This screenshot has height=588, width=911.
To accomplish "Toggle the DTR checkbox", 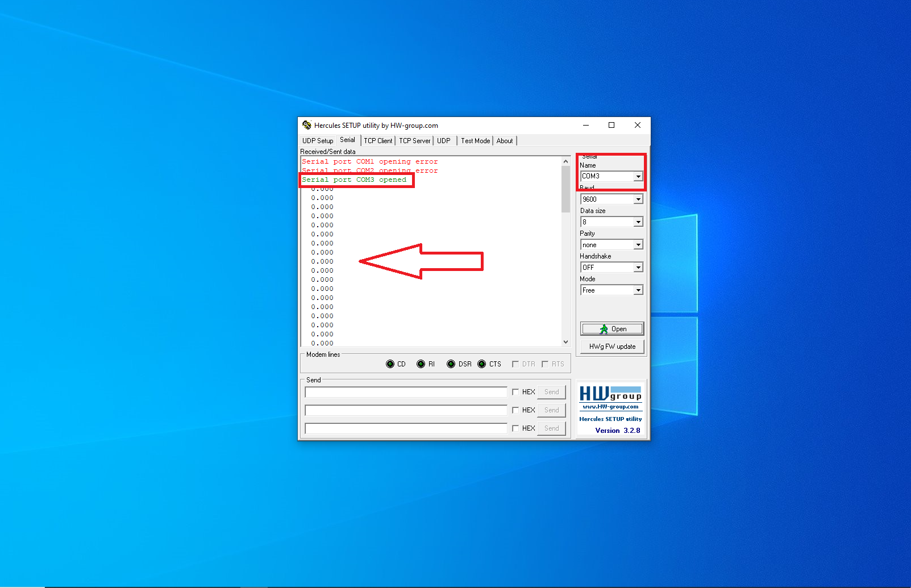I will [x=515, y=364].
